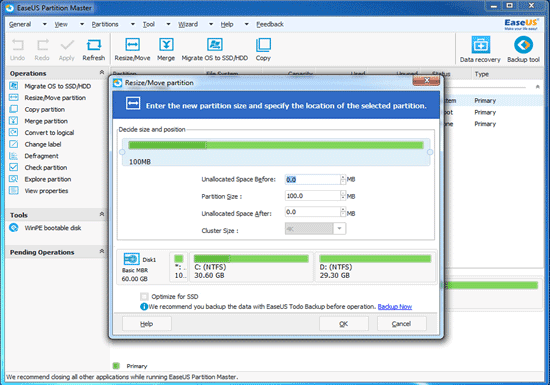Click the Disk1 drive icon in dialog

pos(132,259)
